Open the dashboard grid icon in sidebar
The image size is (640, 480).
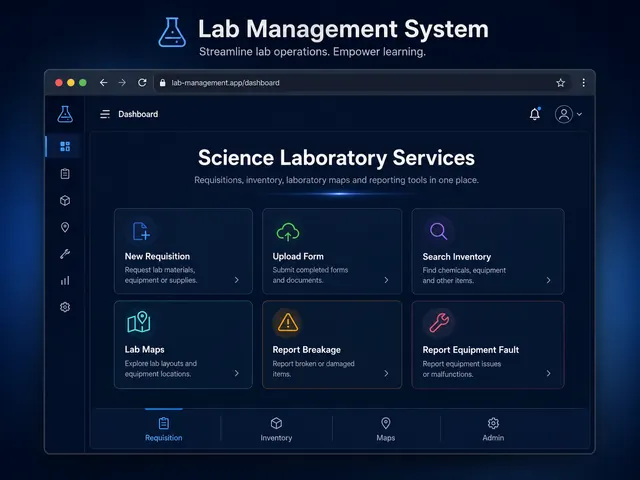[x=65, y=146]
